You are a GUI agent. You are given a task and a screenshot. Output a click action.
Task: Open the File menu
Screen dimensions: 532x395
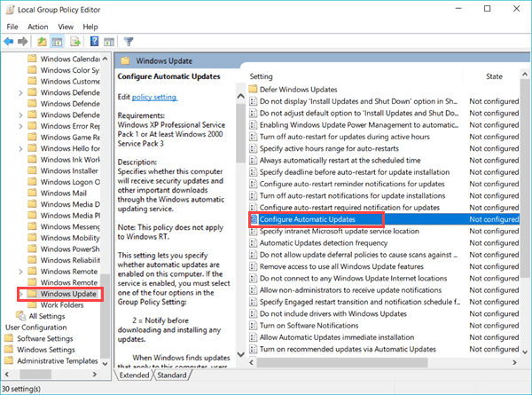point(12,27)
